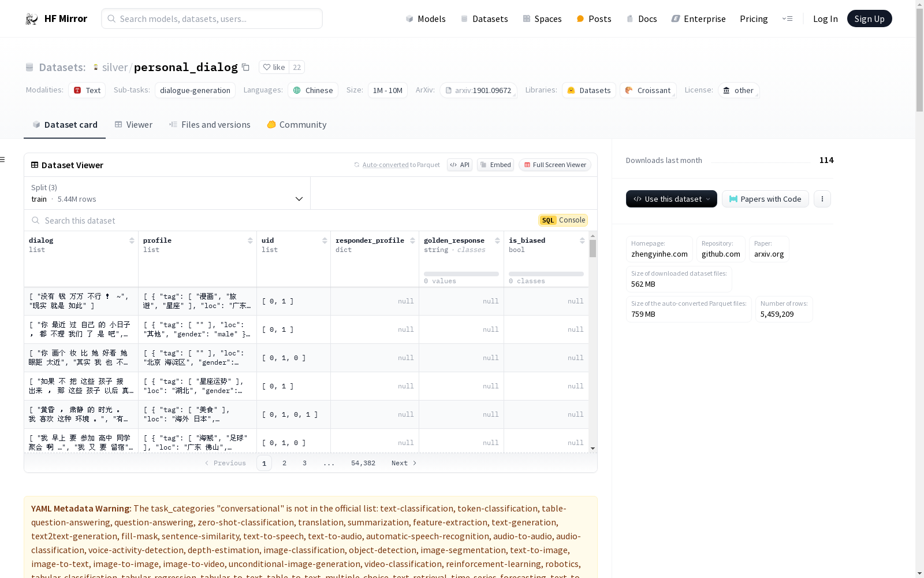This screenshot has width=924, height=578.
Task: Open the arxiv:1901.09672 tag
Action: [x=478, y=90]
